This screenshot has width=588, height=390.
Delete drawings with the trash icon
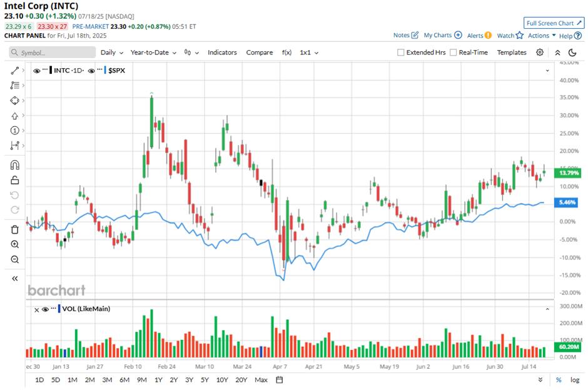click(x=14, y=229)
